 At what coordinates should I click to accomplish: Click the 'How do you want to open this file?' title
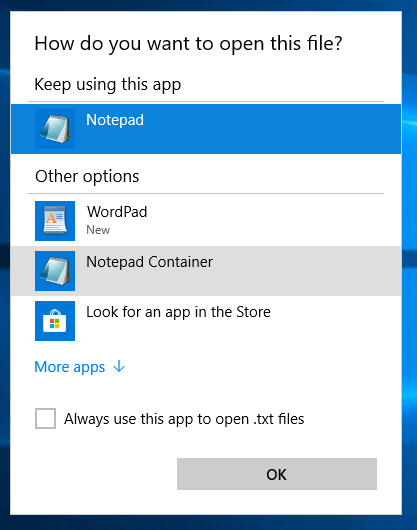(x=189, y=44)
